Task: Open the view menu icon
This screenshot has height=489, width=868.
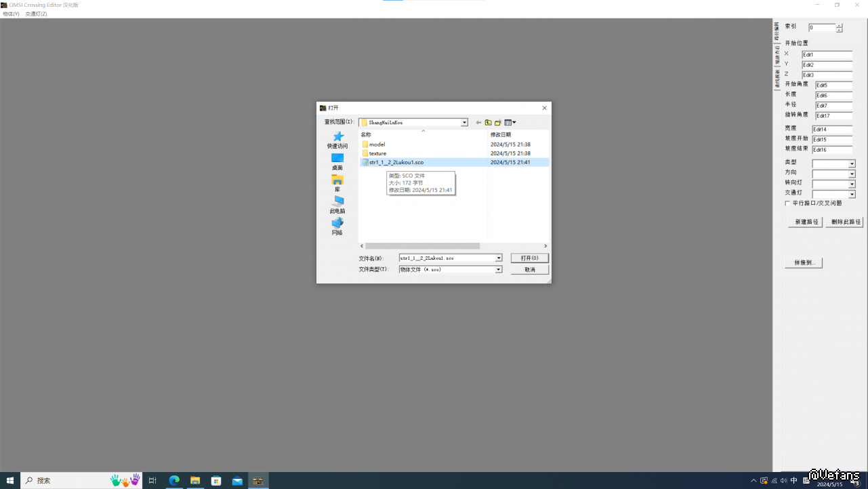Action: [510, 123]
